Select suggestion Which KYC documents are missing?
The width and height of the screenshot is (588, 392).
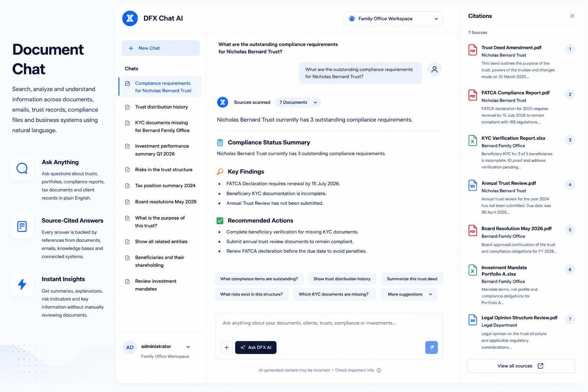point(334,294)
